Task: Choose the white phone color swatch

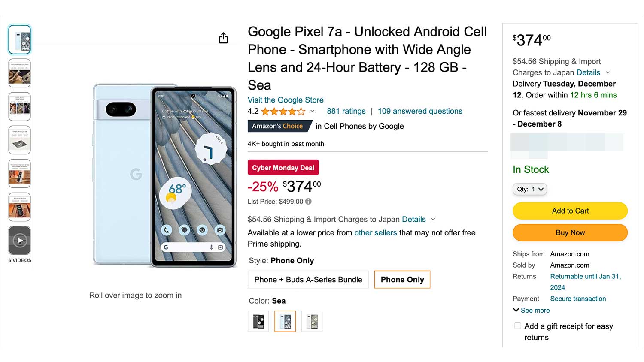Action: point(312,321)
